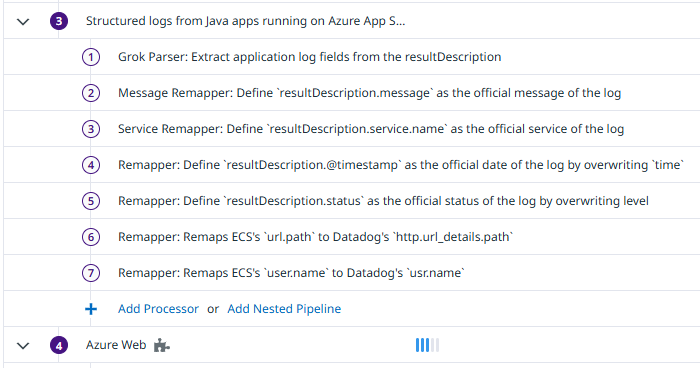Screen dimensions: 700x368
Task: Select processor step 7 circle icon
Action: pyautogui.click(x=91, y=273)
